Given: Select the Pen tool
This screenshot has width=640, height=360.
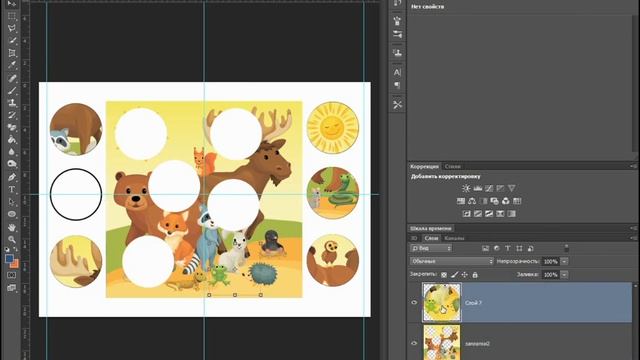Looking at the screenshot, I should (x=12, y=177).
